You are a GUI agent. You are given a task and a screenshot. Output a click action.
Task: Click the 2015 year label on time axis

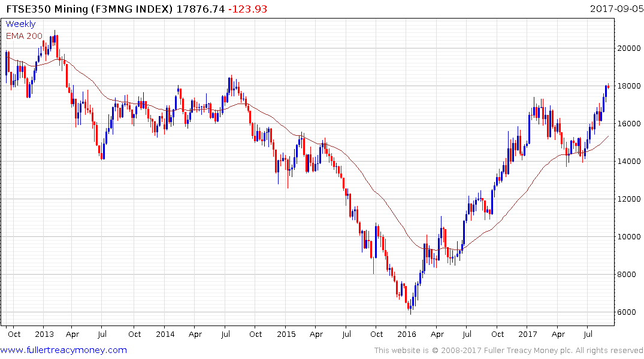286,334
